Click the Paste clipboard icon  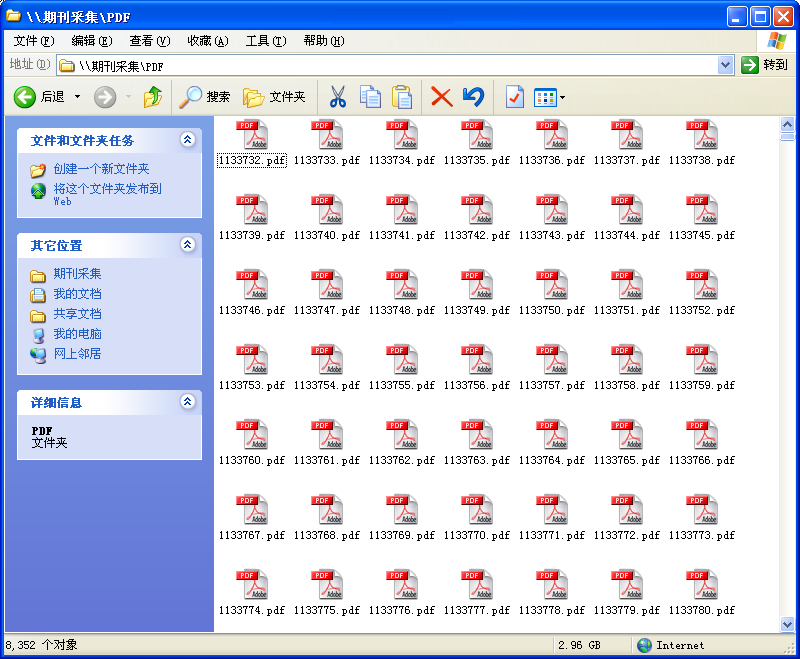pyautogui.click(x=402, y=97)
